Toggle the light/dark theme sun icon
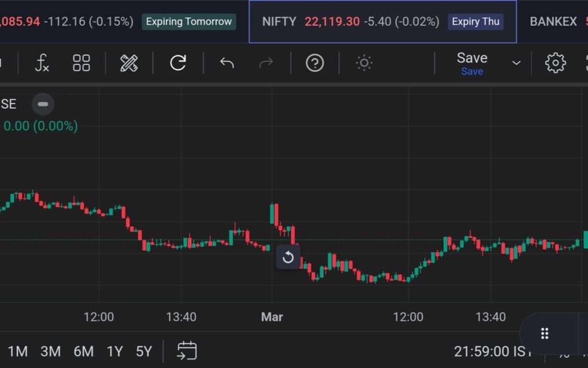588x368 pixels. coord(364,63)
